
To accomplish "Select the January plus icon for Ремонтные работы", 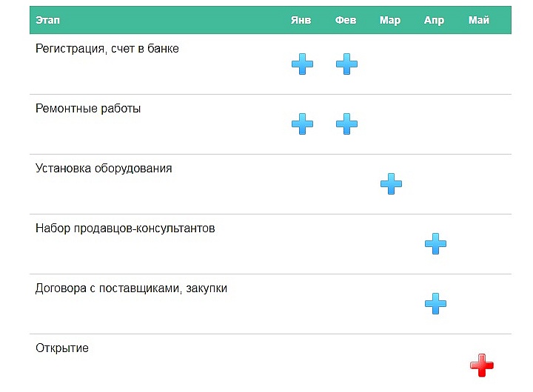I will (302, 124).
